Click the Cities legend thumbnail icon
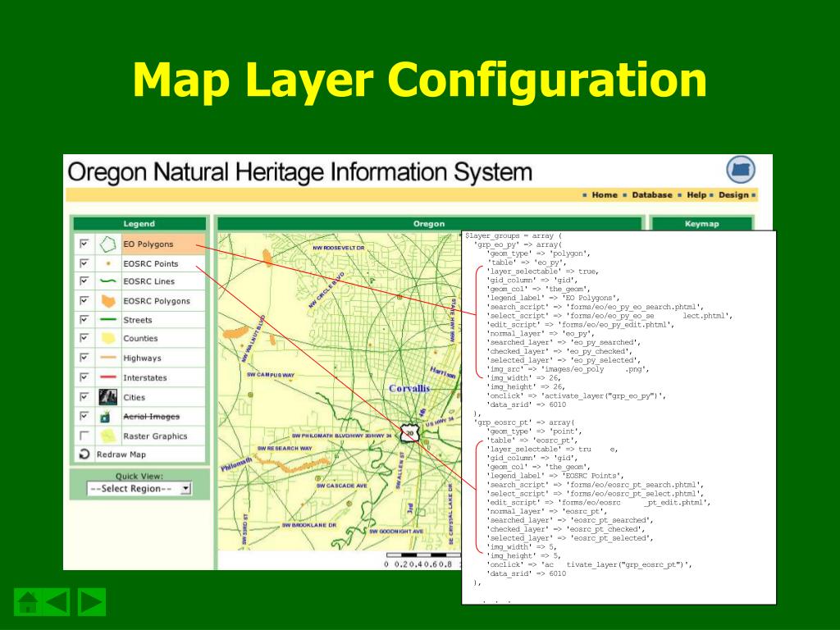Screen dimensions: 840x630 108,397
